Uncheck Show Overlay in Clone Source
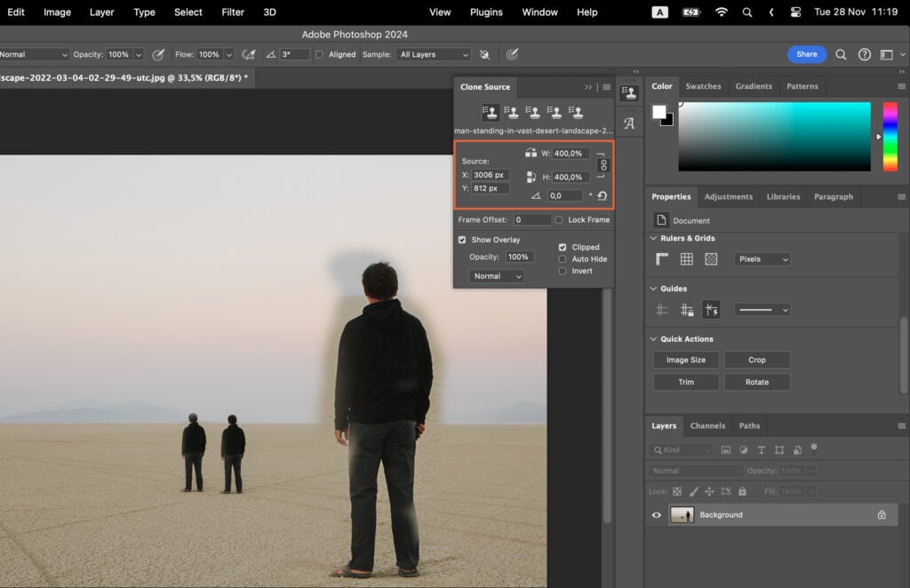910x588 pixels. tap(461, 239)
